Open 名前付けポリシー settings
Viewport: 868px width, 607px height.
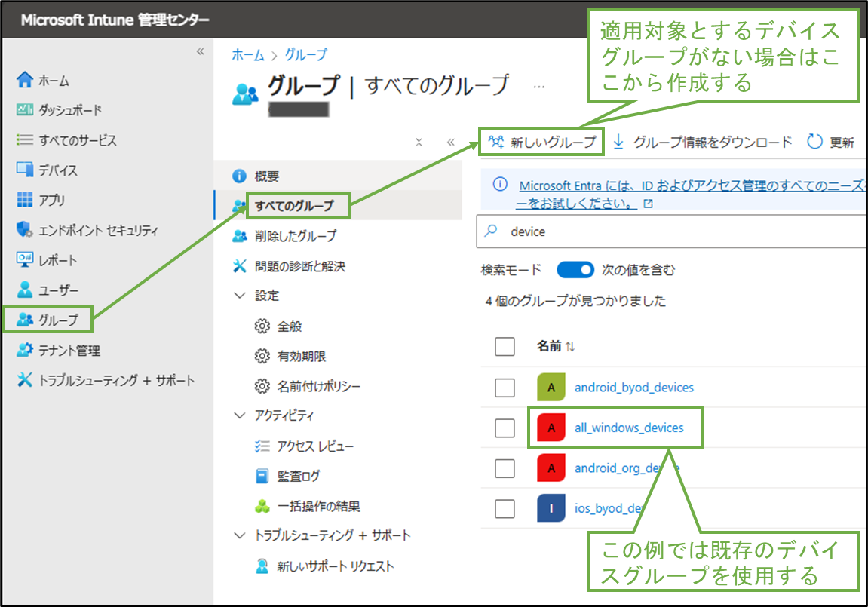tap(307, 385)
